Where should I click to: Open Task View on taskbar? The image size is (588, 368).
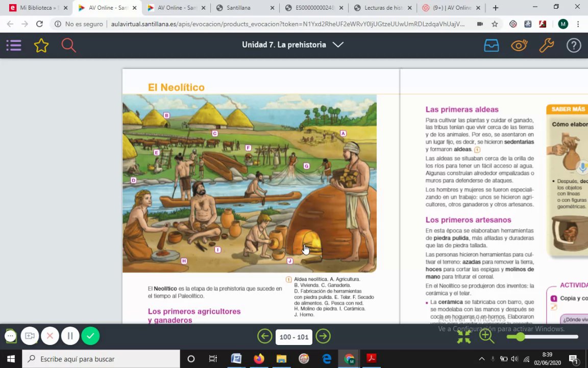[x=213, y=359]
